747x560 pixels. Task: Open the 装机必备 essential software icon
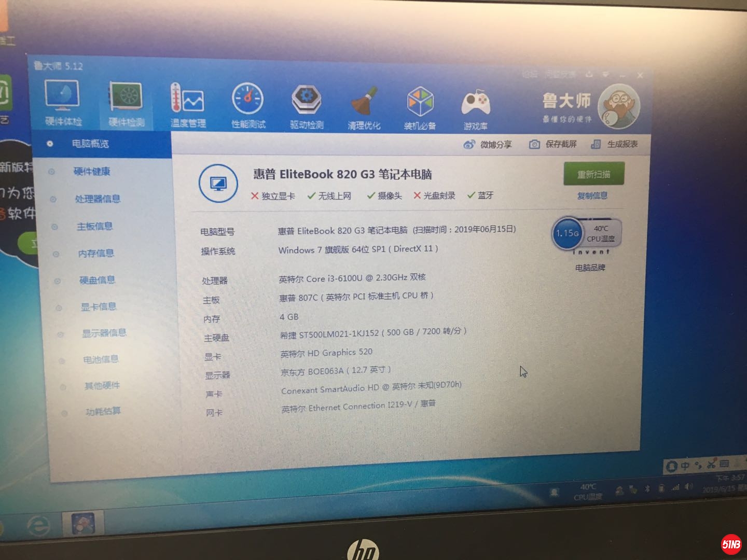420,108
